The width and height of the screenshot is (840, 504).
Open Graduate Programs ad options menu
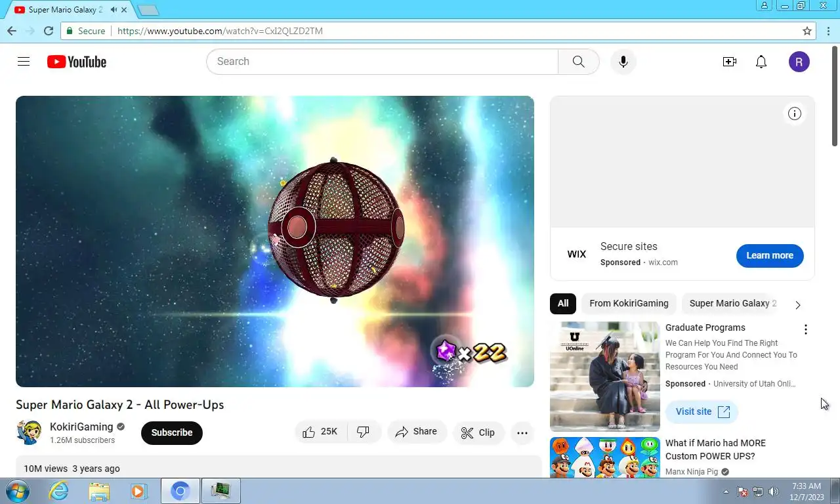(x=806, y=329)
